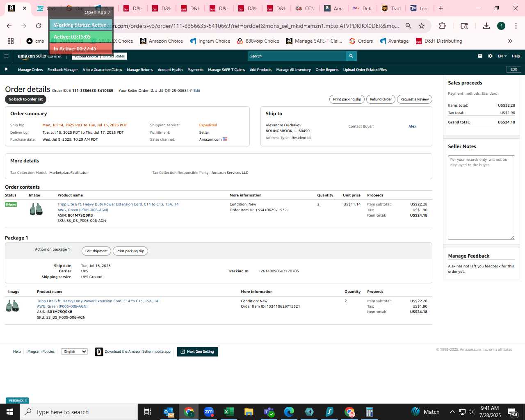Open Account Health menu item
This screenshot has width=525, height=420.
click(170, 70)
